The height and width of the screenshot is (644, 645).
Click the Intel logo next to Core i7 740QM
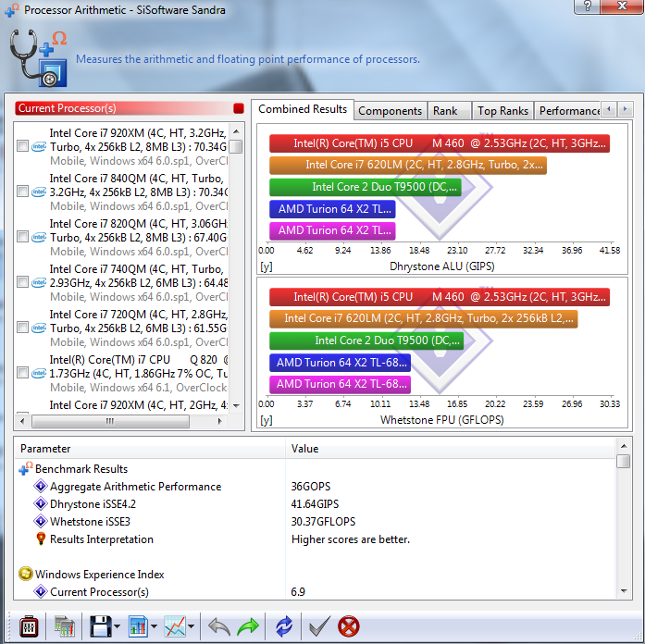[39, 282]
